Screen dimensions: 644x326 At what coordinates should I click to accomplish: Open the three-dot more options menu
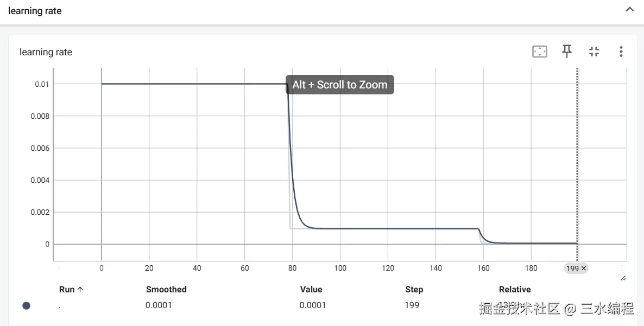click(x=621, y=52)
